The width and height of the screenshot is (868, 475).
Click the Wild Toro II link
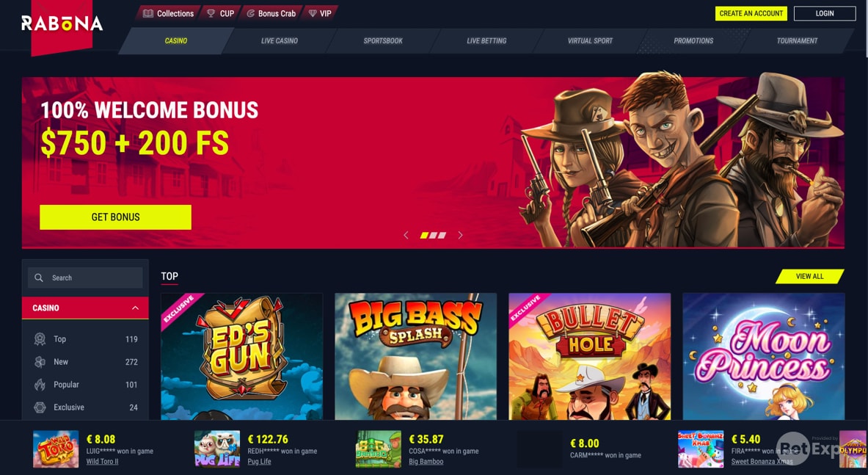103,462
